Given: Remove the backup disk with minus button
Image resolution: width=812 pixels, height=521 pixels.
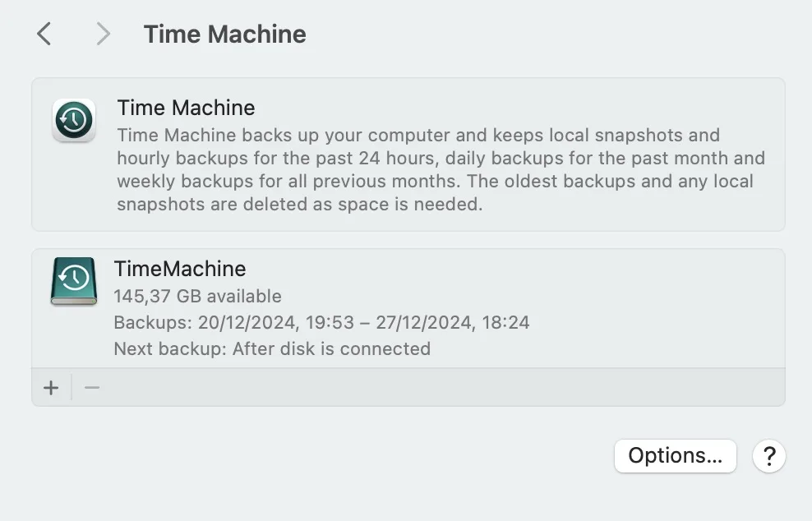Looking at the screenshot, I should click(92, 387).
